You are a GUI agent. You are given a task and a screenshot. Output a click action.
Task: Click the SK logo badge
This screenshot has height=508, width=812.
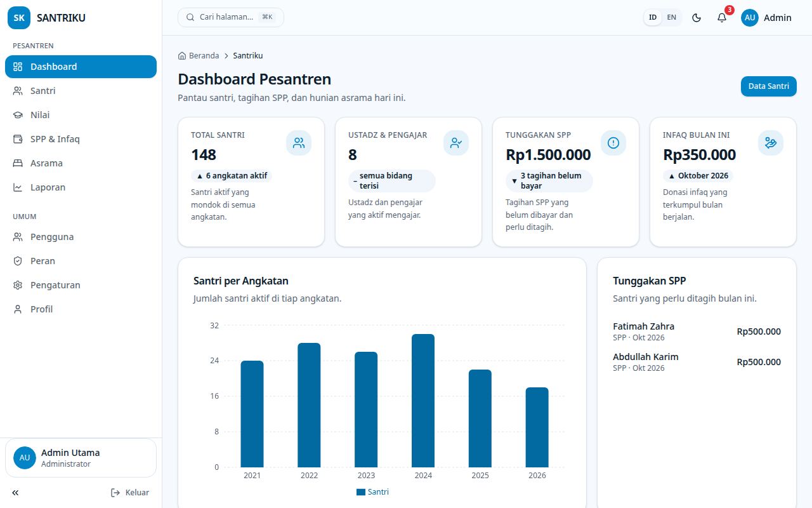tap(19, 18)
